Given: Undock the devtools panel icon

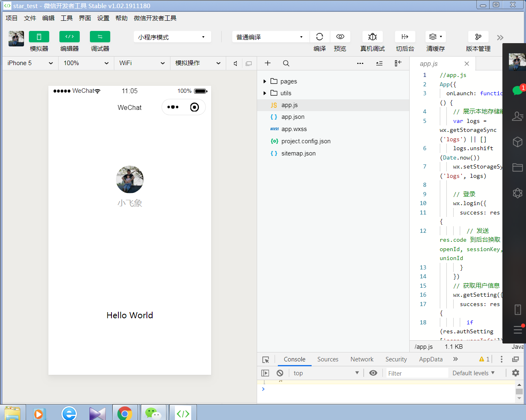Looking at the screenshot, I should tap(515, 359).
